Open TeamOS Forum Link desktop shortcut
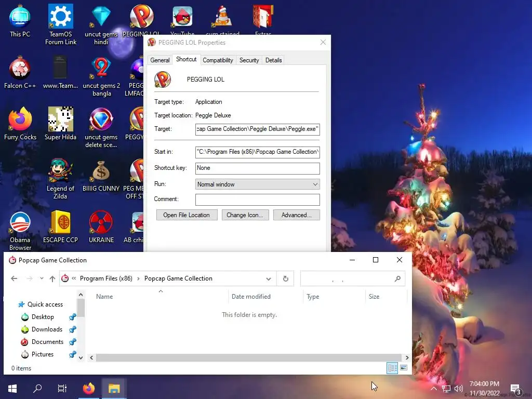This screenshot has width=532, height=399. 60,24
